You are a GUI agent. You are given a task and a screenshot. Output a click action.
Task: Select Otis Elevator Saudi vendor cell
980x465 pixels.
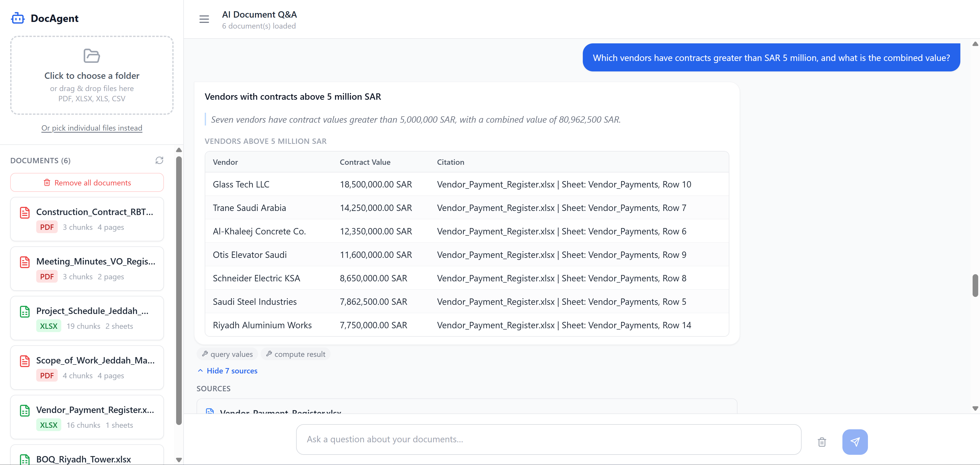tap(250, 255)
